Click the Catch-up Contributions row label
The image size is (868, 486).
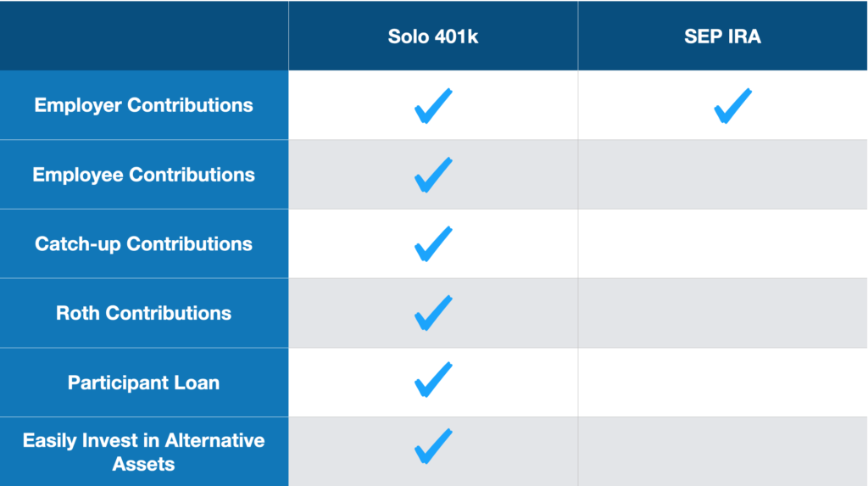[143, 243]
